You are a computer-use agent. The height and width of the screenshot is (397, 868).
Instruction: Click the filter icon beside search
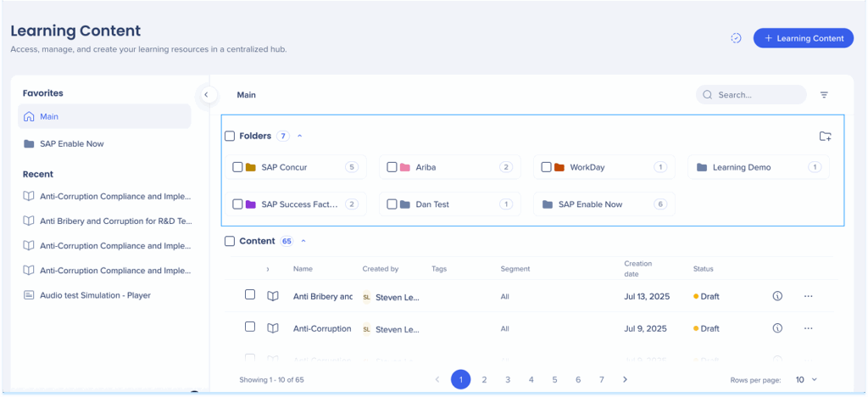[x=824, y=95]
